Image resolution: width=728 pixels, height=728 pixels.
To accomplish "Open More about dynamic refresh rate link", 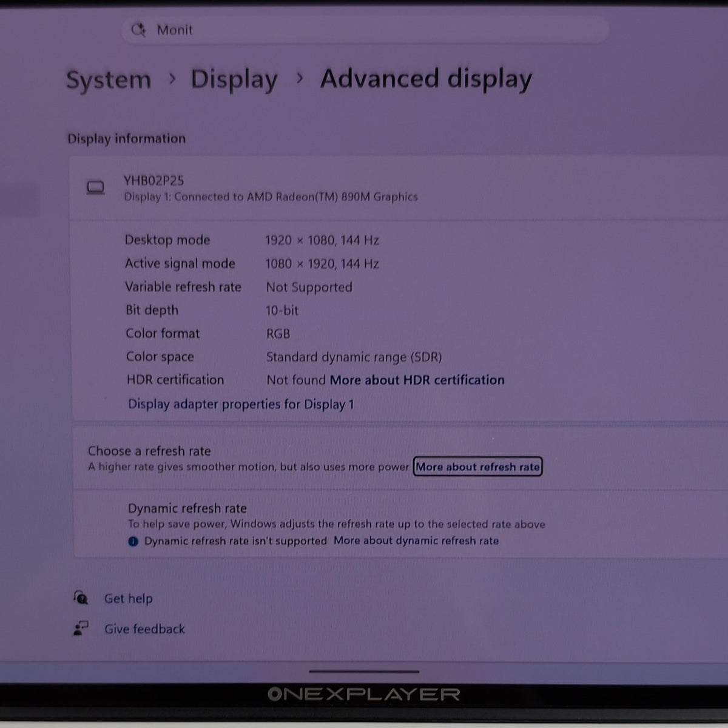I will pos(416,541).
